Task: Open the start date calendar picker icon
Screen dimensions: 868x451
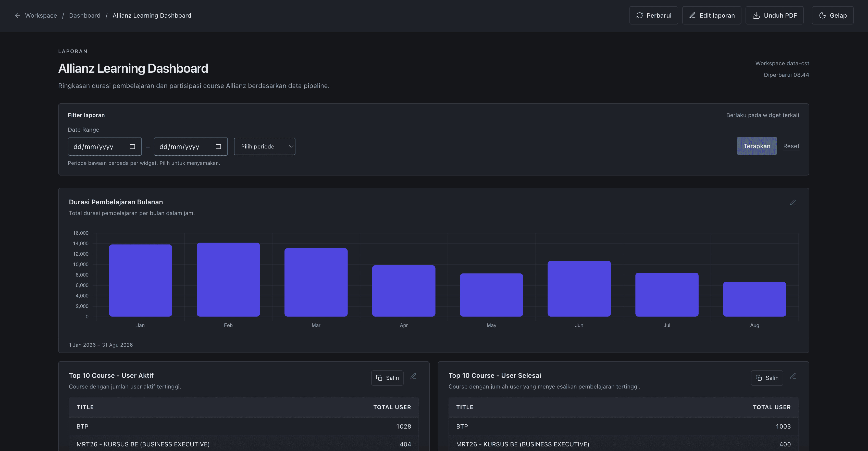Action: click(x=132, y=146)
